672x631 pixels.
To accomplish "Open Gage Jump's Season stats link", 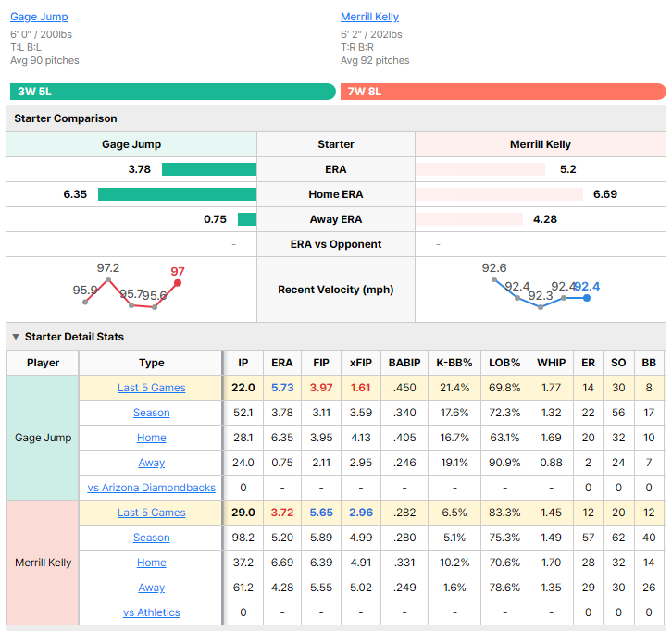I will (x=151, y=413).
